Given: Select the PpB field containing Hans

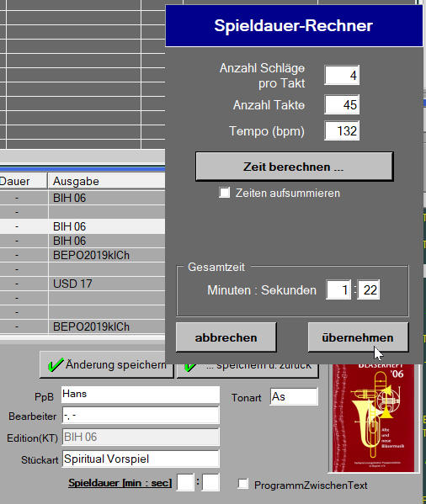Looking at the screenshot, I should tap(141, 395).
